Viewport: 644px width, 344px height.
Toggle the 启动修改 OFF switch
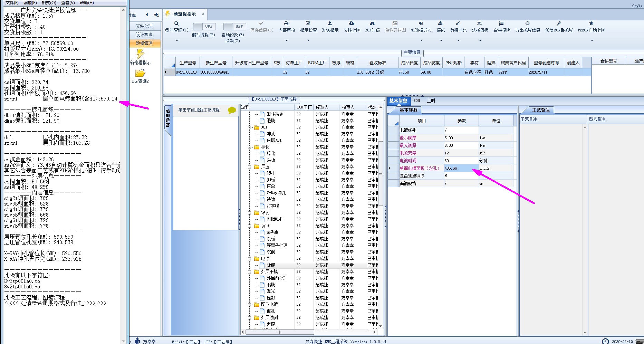point(234,26)
